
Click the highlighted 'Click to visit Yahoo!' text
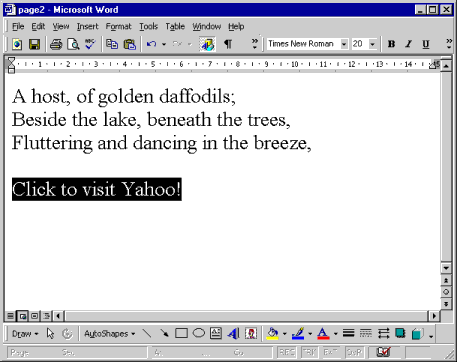pos(97,189)
